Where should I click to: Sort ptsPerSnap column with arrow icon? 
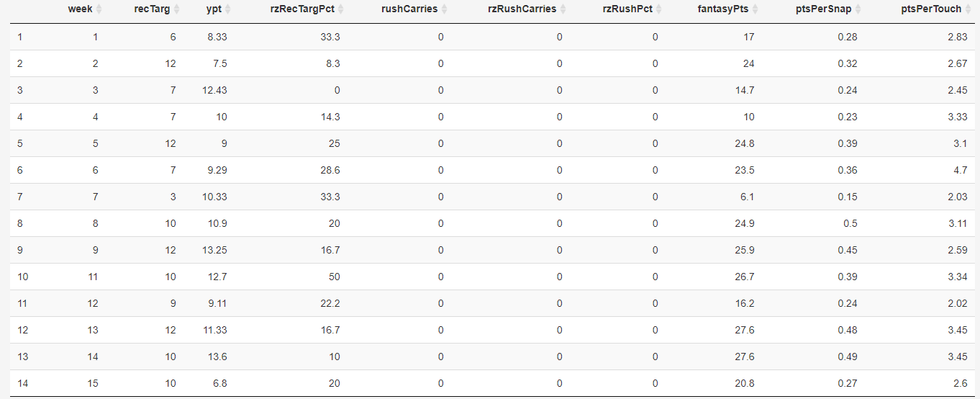(858, 9)
